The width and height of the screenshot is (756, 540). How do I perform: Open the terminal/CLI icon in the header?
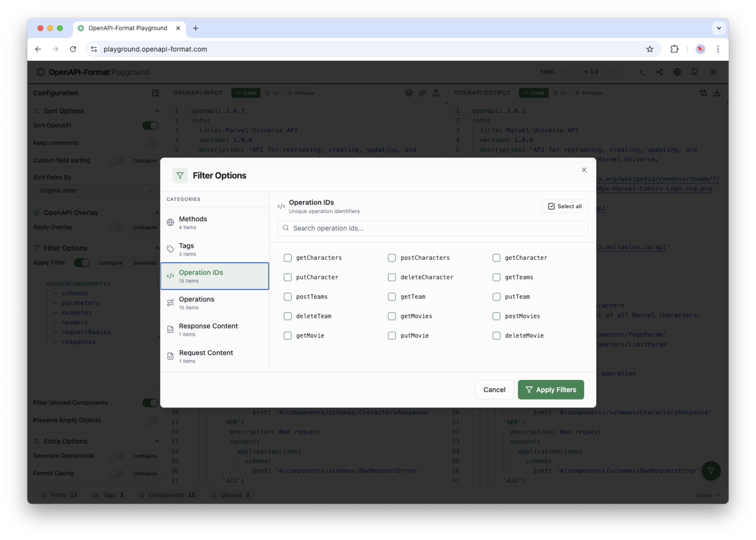click(x=642, y=72)
